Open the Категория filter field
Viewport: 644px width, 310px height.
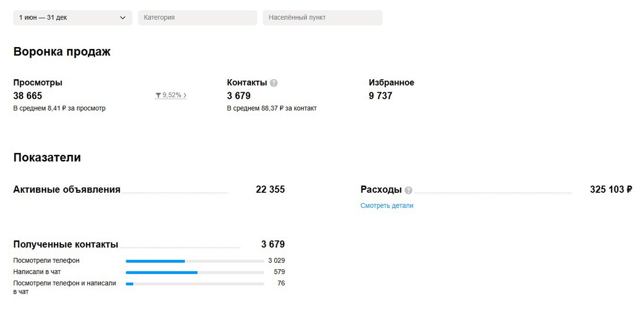point(198,18)
